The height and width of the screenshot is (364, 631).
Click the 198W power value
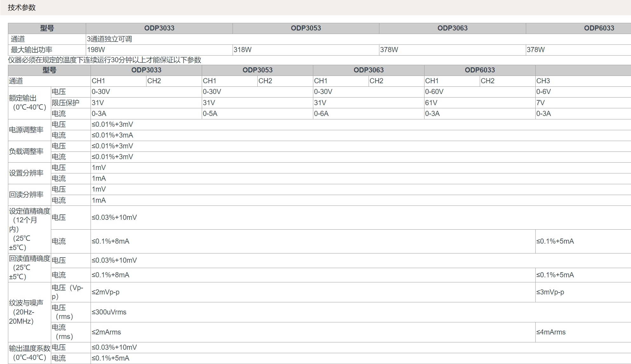pos(96,50)
